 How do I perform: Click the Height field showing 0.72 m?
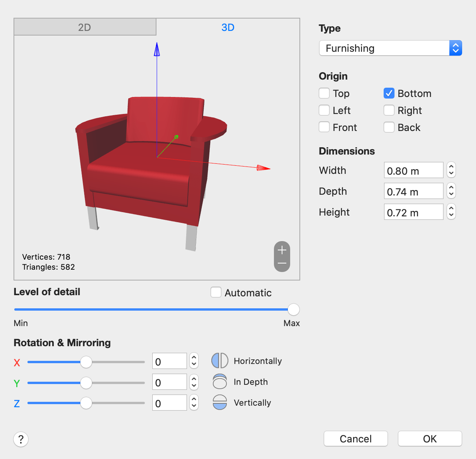413,212
